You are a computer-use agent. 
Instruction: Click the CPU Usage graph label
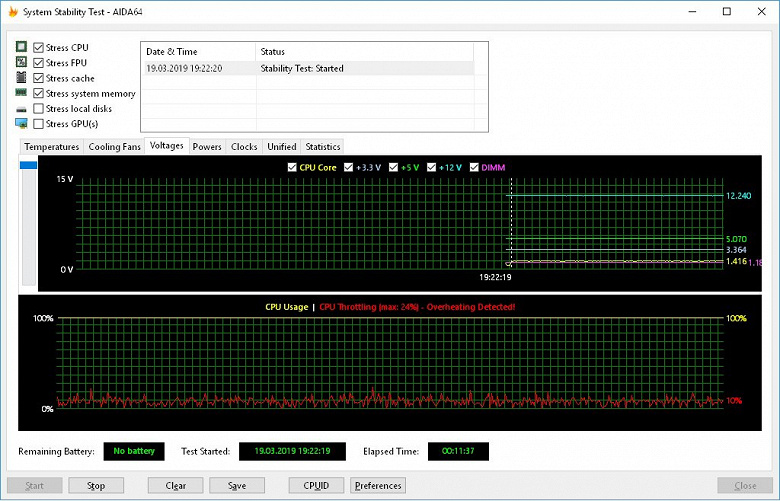(287, 307)
